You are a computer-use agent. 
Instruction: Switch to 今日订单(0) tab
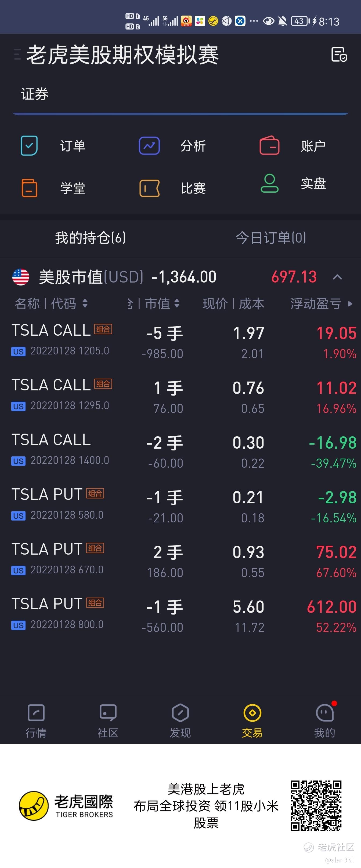pyautogui.click(x=270, y=237)
